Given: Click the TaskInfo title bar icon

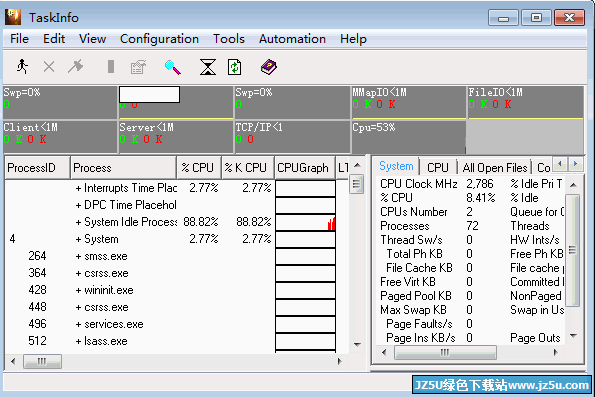Looking at the screenshot, I should 13,17.
